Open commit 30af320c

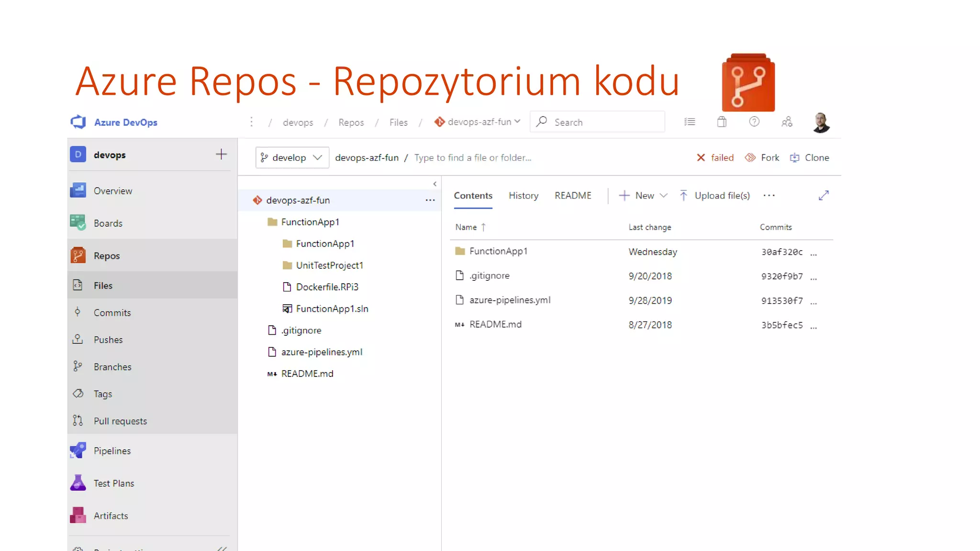point(782,252)
